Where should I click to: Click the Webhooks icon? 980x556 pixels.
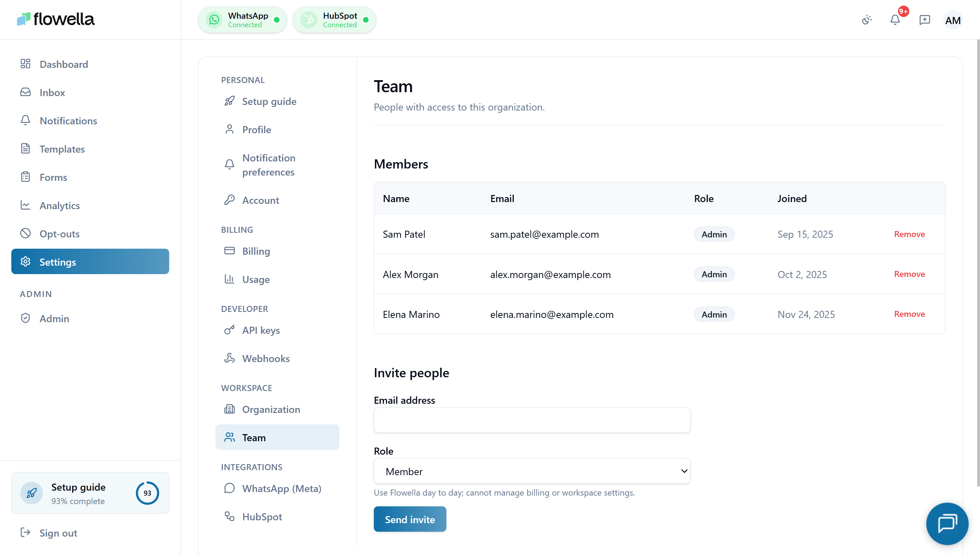[229, 358]
